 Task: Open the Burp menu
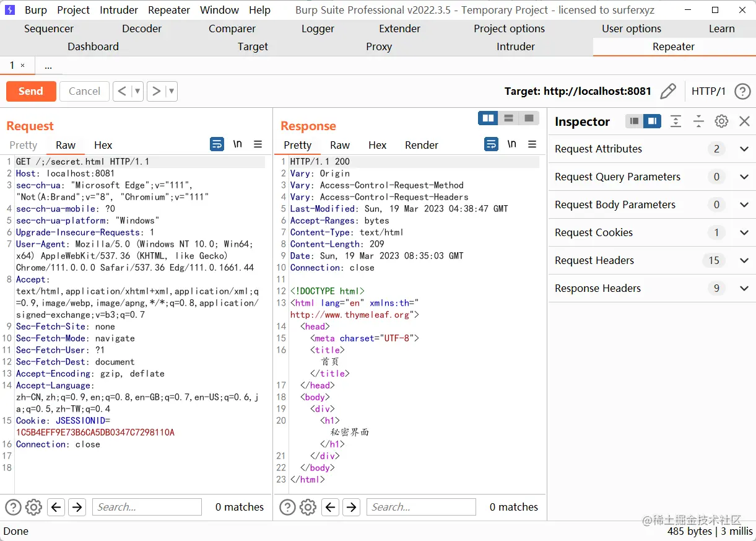coord(36,10)
